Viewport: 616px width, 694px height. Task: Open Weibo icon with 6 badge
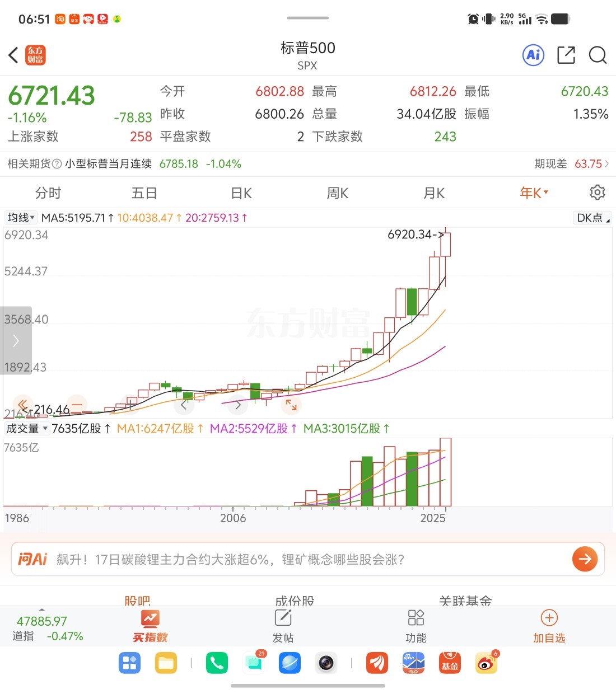coord(486,663)
